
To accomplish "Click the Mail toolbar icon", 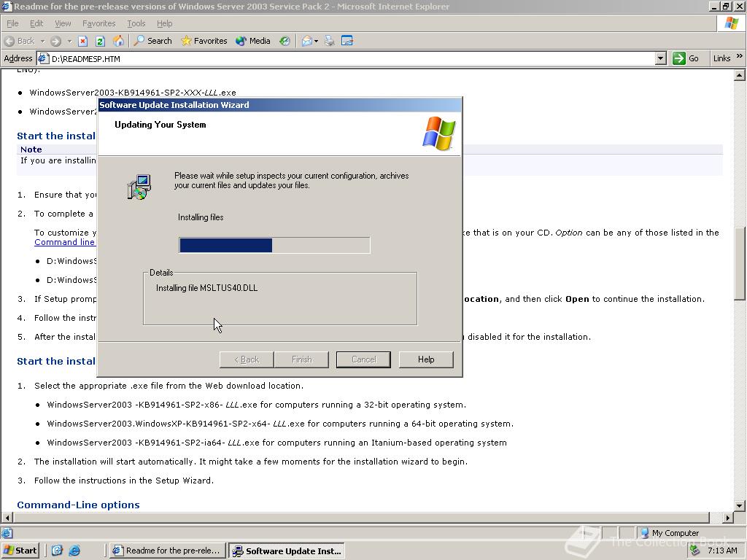I will pos(307,41).
